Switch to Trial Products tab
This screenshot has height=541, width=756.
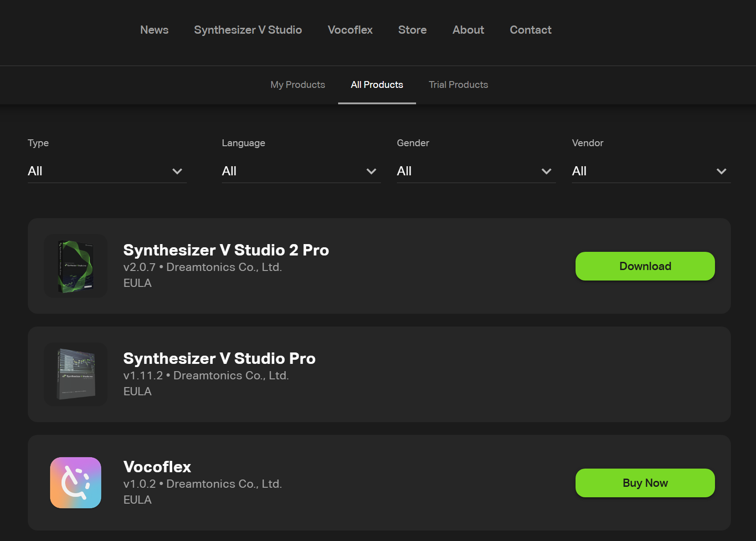458,85
